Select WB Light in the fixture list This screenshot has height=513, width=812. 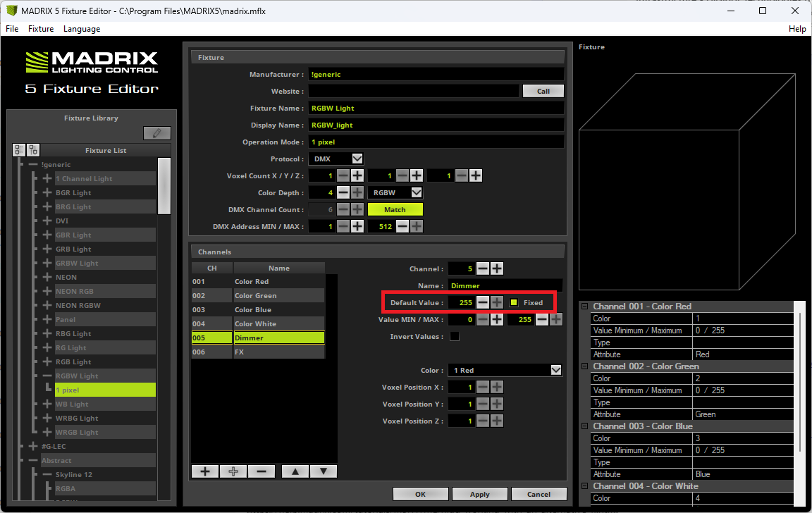[105, 404]
